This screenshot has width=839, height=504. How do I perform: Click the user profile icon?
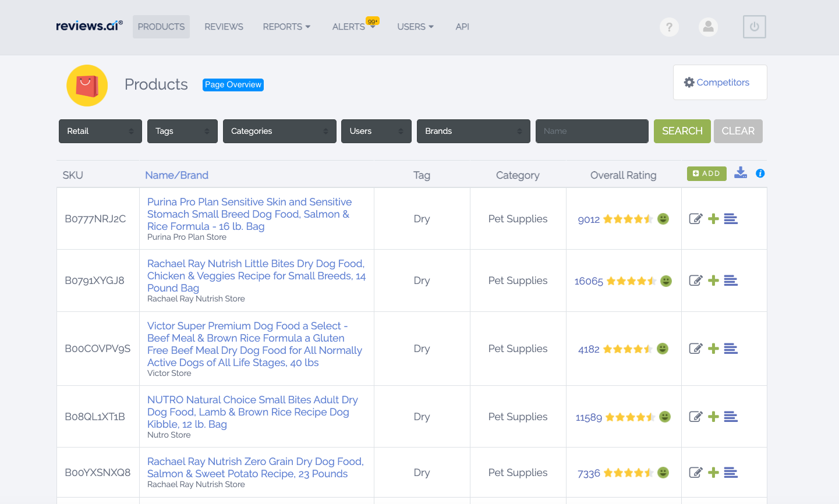pos(708,27)
